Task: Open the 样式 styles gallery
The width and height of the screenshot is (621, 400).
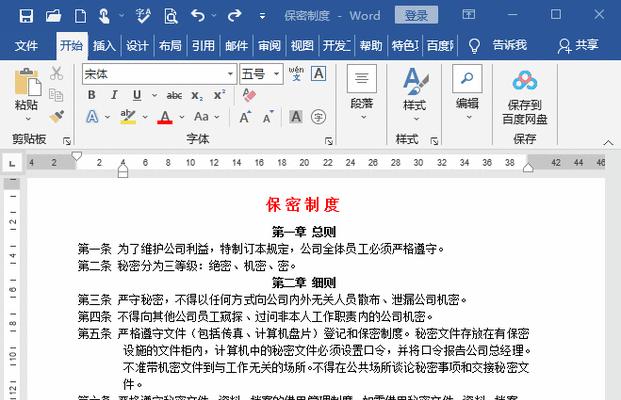Action: [415, 94]
